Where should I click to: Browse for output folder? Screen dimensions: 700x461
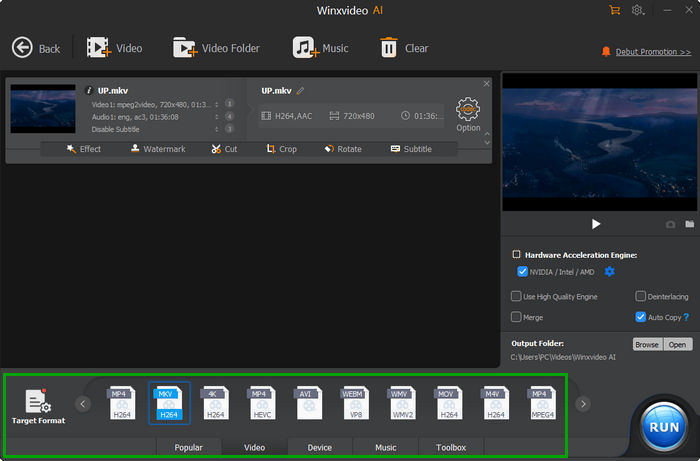(x=647, y=345)
